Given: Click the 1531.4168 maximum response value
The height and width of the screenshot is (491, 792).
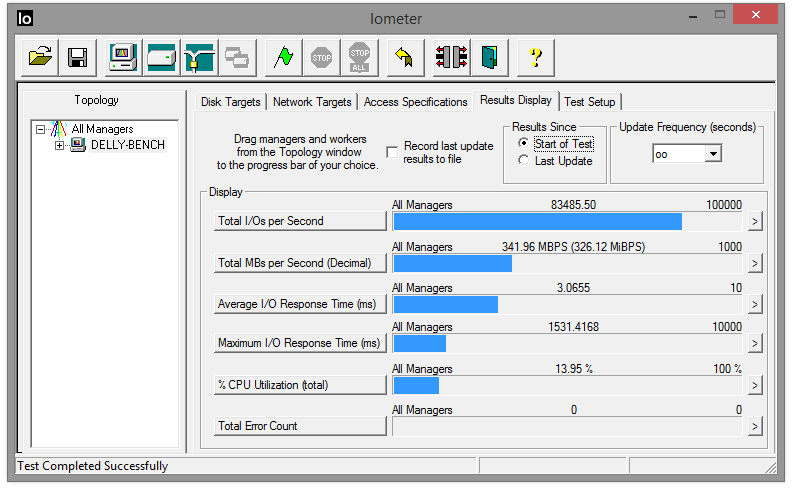Looking at the screenshot, I should 573,327.
